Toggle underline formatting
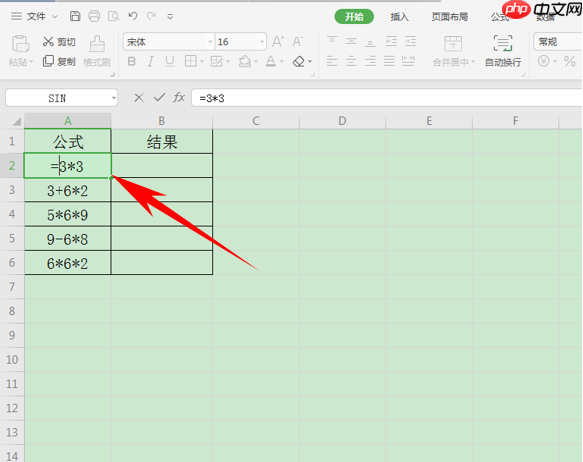This screenshot has width=583, height=462. (170, 61)
